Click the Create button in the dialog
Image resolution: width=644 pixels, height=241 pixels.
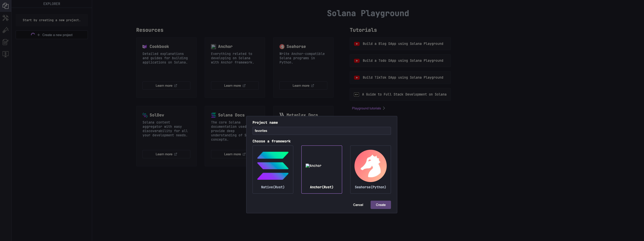381,205
